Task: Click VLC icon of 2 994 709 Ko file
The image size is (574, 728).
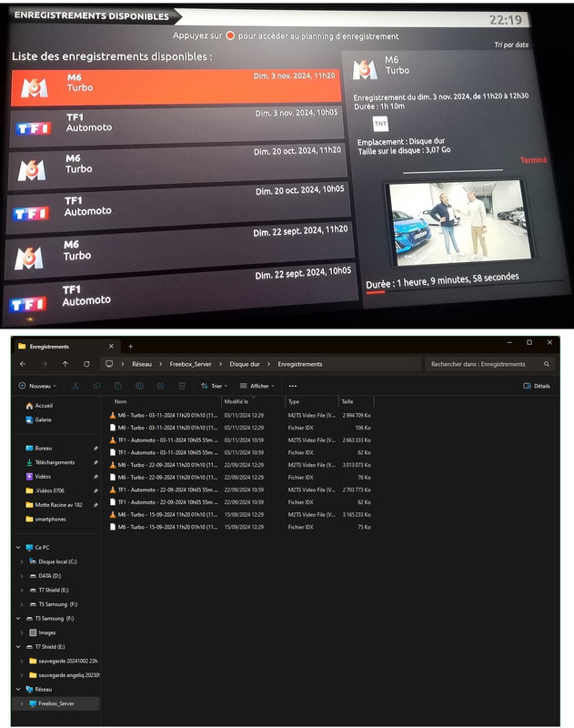Action: point(112,415)
